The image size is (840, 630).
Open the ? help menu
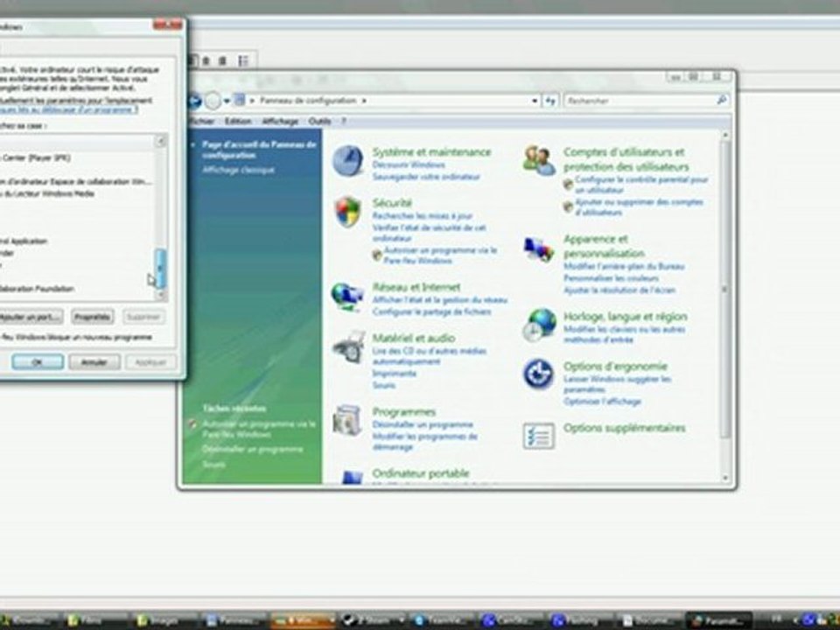(x=344, y=121)
